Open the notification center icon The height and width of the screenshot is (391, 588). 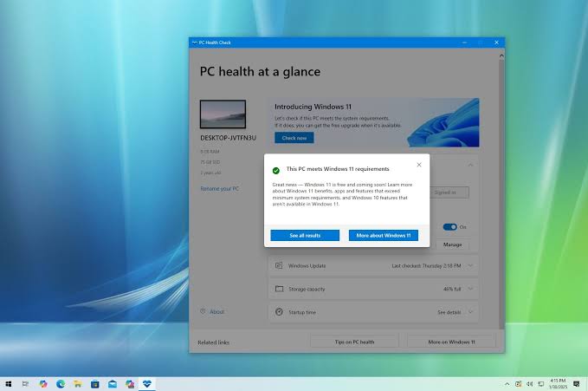point(577,384)
